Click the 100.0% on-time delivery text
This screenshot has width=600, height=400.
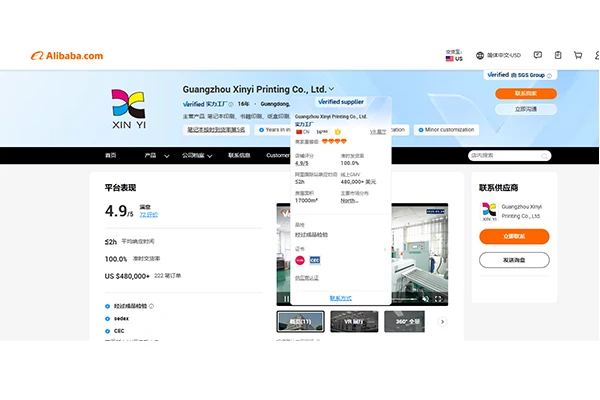tap(132, 259)
